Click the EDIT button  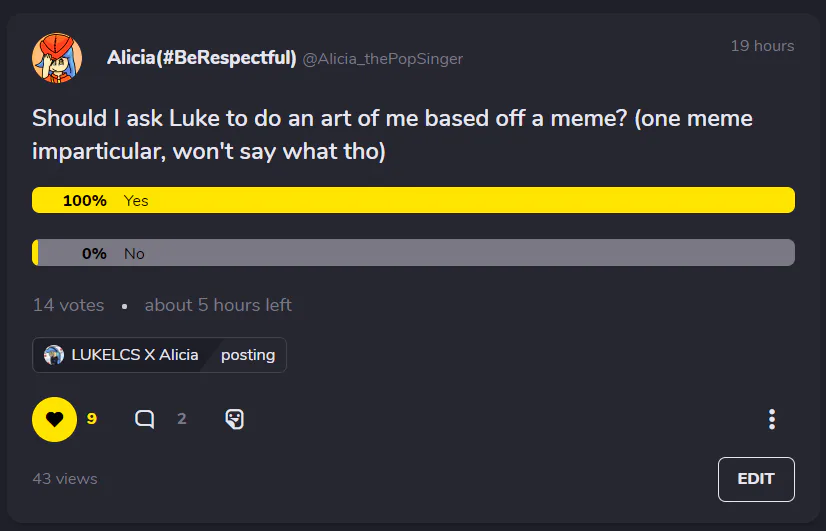point(755,479)
